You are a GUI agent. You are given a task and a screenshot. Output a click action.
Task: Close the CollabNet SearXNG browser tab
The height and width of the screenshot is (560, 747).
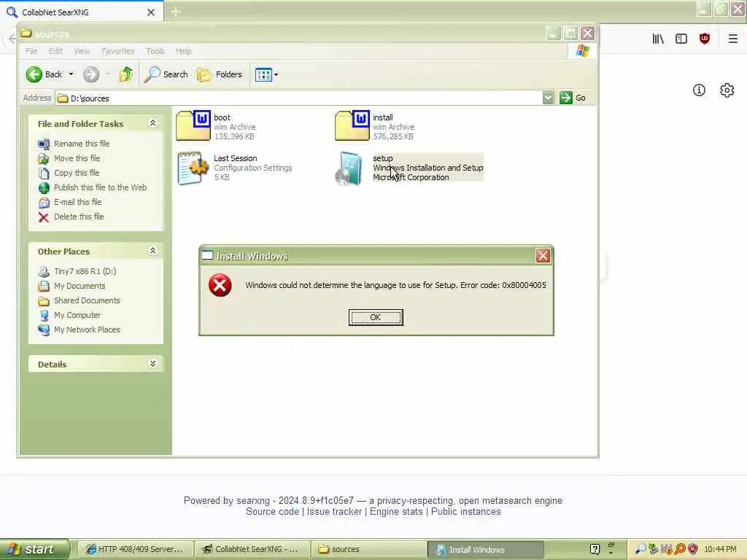[x=151, y=12]
